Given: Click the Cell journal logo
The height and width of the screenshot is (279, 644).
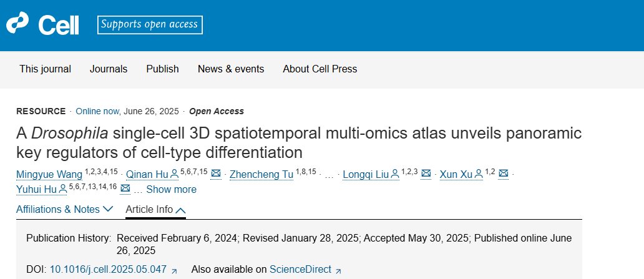Looking at the screenshot, I should [x=42, y=24].
